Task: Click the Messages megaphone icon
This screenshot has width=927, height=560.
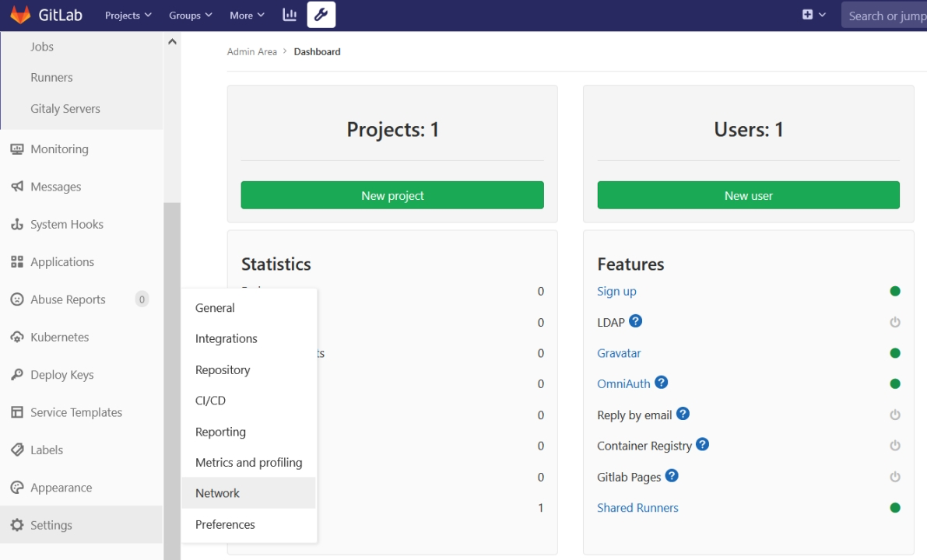Action: tap(17, 187)
